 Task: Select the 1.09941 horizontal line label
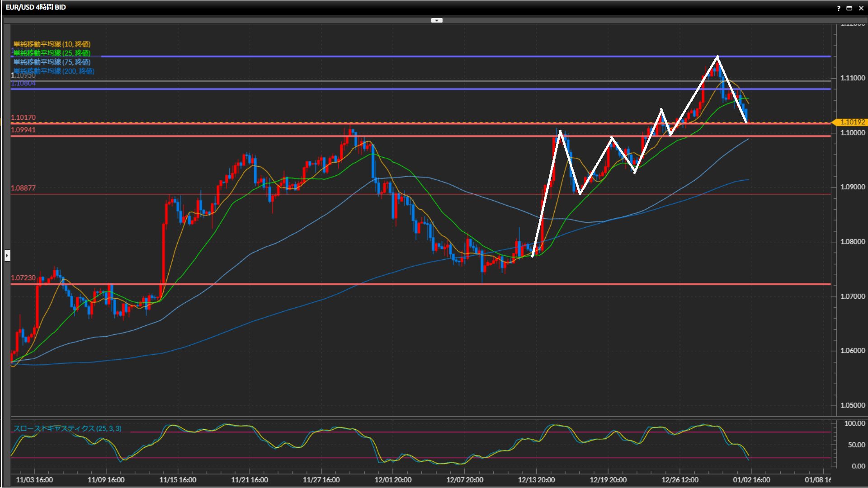(23, 130)
